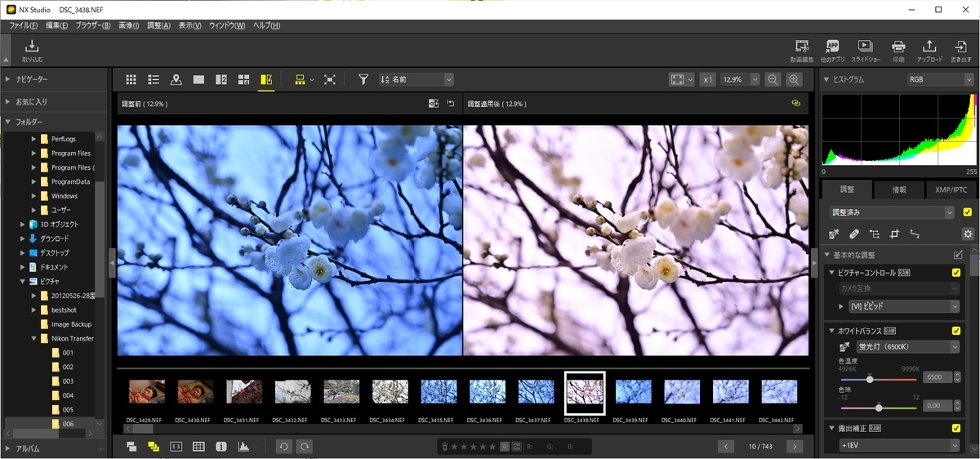The image size is (980, 459).
Task: Open the 編集(E) menu
Action: 57,26
